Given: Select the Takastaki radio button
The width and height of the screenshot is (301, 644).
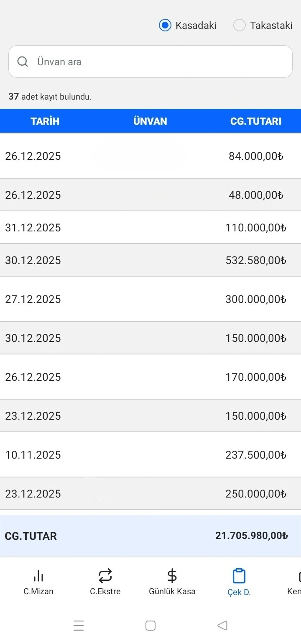Looking at the screenshot, I should (240, 26).
